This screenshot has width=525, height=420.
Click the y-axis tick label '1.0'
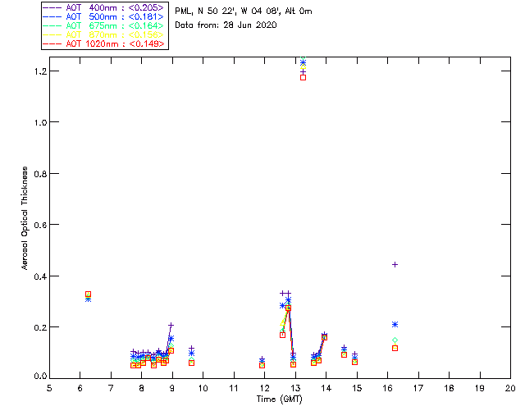click(x=40, y=122)
